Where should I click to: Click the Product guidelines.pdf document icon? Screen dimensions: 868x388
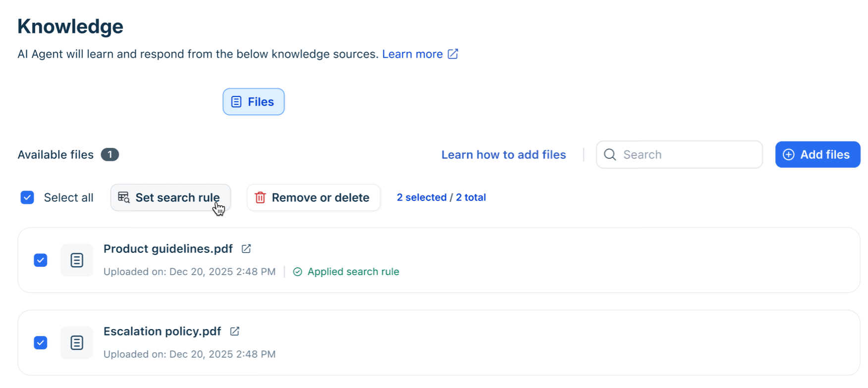77,260
